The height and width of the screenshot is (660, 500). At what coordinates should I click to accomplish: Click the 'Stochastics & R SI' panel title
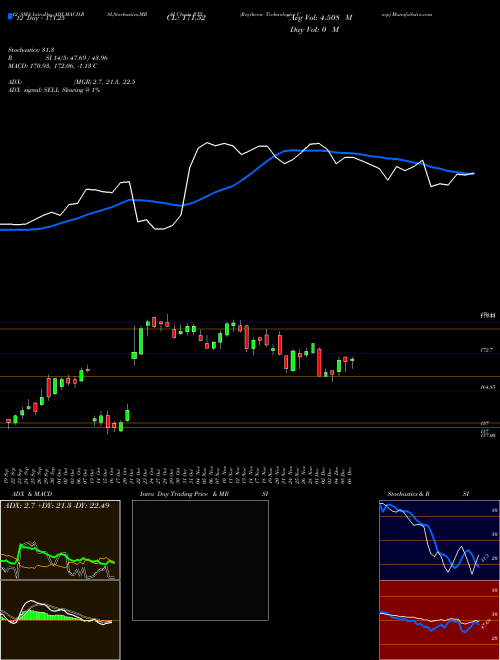428,494
